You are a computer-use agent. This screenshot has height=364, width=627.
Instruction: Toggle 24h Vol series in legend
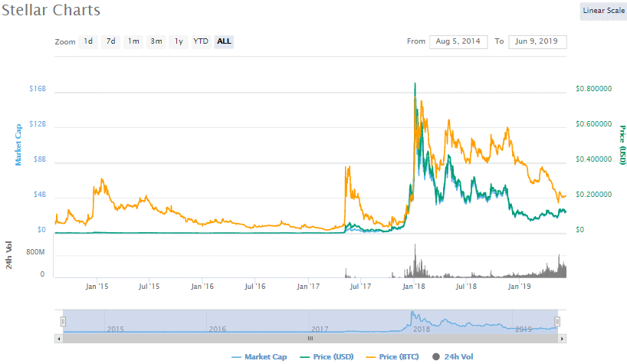click(x=453, y=357)
